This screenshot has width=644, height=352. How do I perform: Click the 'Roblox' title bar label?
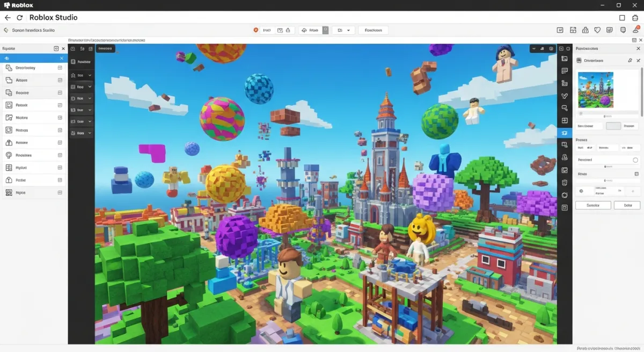point(18,5)
